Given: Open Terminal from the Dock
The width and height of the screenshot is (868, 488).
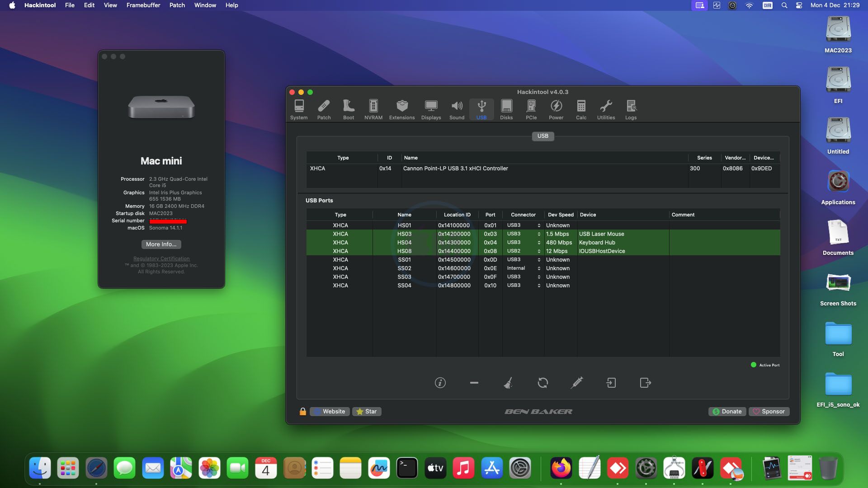Looking at the screenshot, I should point(407,468).
